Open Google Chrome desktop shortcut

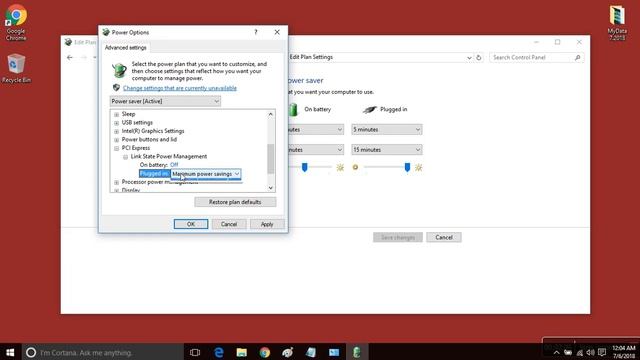[x=16, y=22]
